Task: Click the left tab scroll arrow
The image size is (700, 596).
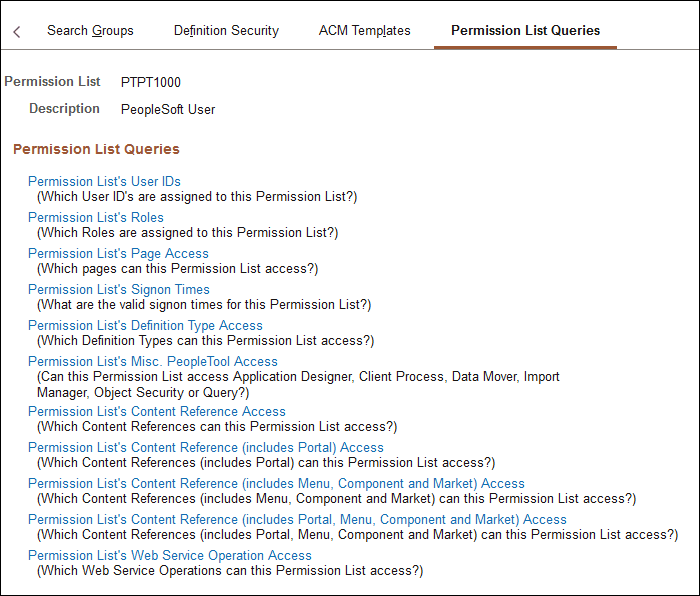Action: click(x=17, y=32)
